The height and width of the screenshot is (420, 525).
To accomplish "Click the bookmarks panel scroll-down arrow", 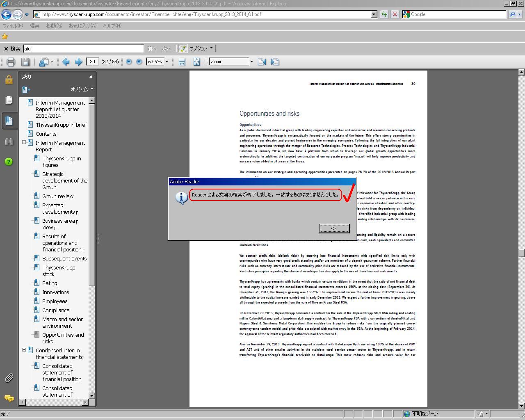I will coord(91,395).
